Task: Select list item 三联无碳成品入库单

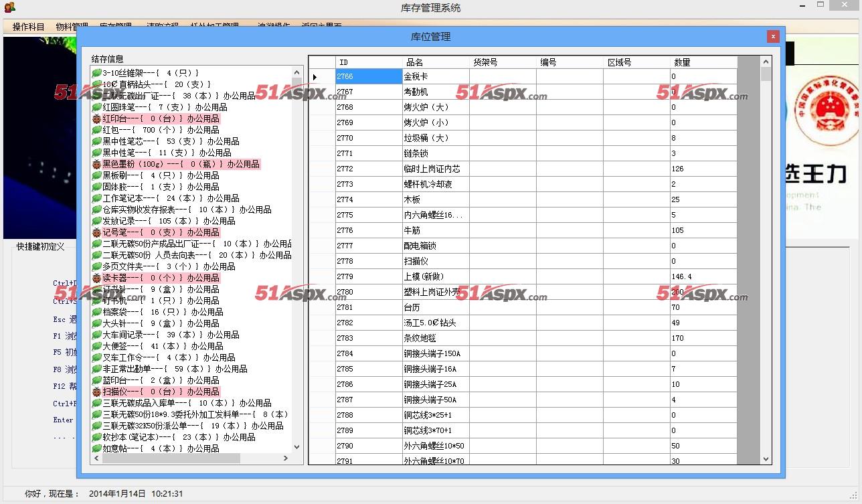Action: point(187,403)
